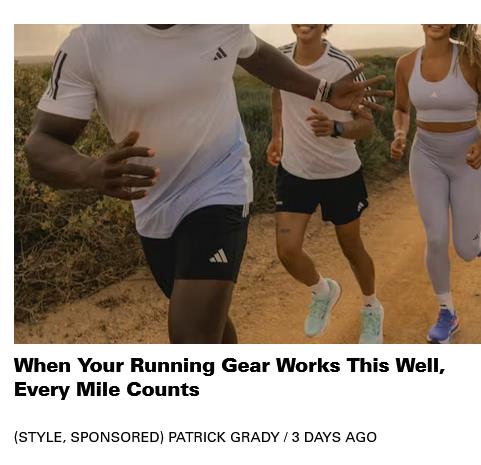
Task: Open the article via the headline's first line
Action: point(229,365)
